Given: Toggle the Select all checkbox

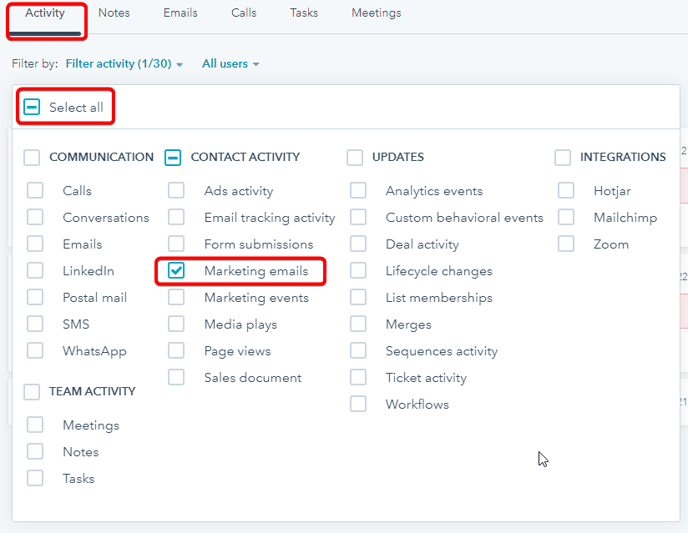Looking at the screenshot, I should 32,107.
